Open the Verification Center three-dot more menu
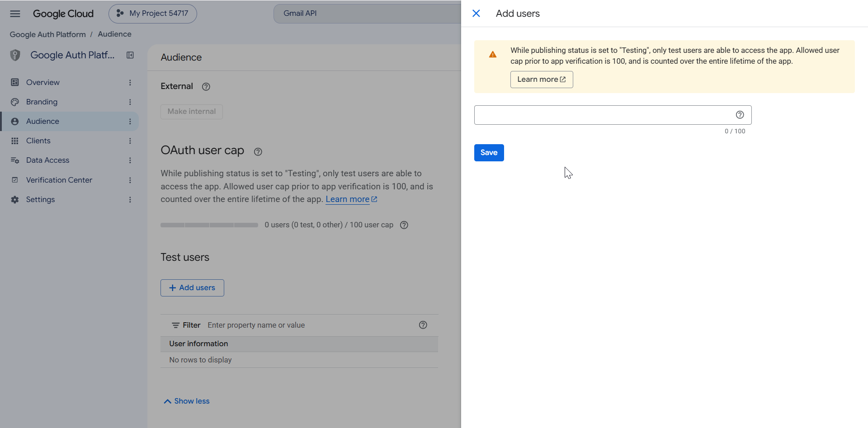 pyautogui.click(x=130, y=180)
